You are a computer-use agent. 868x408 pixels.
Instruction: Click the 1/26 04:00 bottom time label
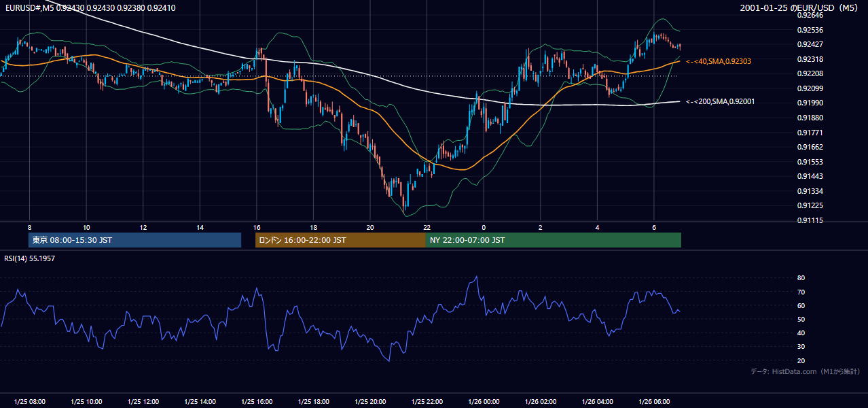pos(597,401)
